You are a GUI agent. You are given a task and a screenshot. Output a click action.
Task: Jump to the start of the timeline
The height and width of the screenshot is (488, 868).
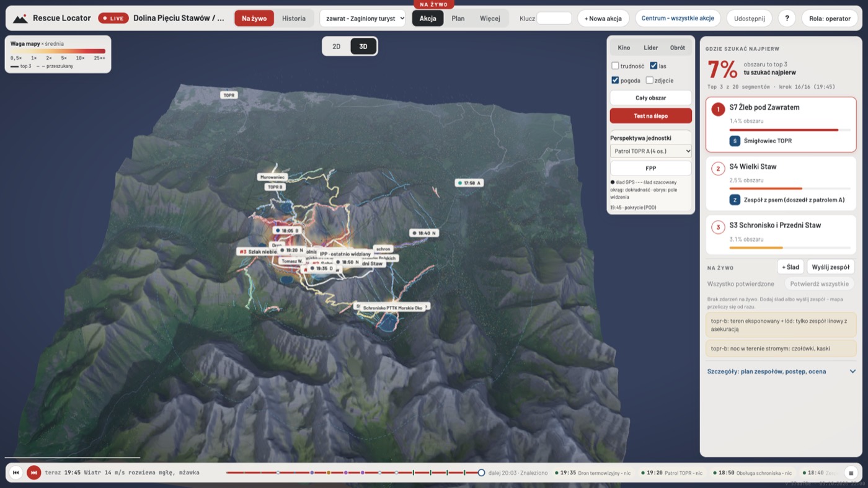[16, 472]
